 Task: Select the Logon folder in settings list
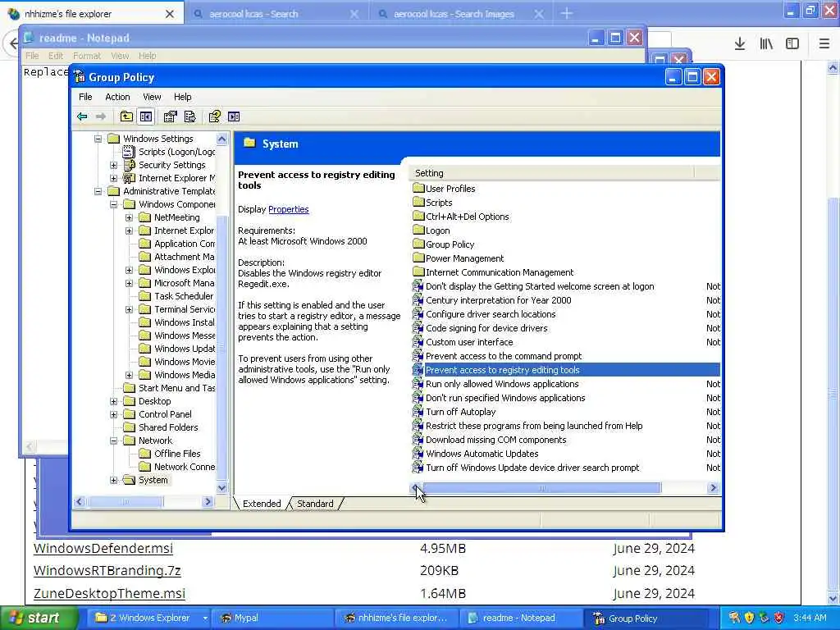point(431,231)
